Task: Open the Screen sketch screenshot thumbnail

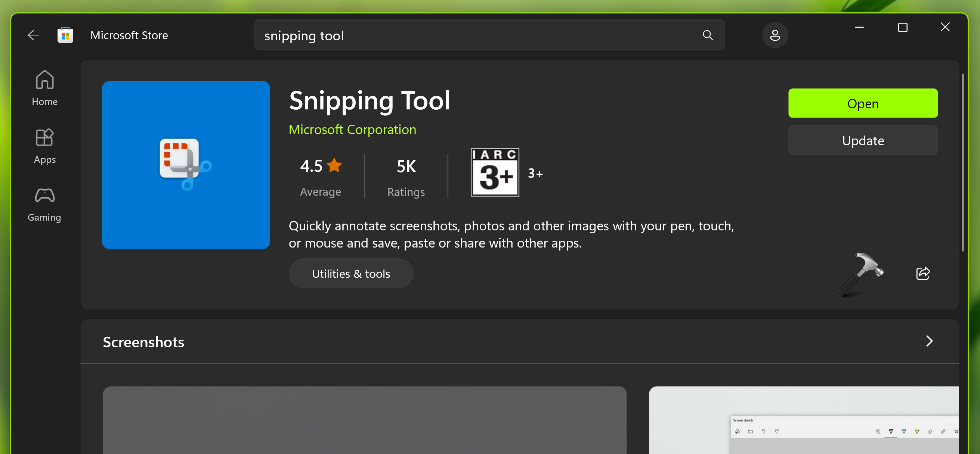Action: click(804, 420)
